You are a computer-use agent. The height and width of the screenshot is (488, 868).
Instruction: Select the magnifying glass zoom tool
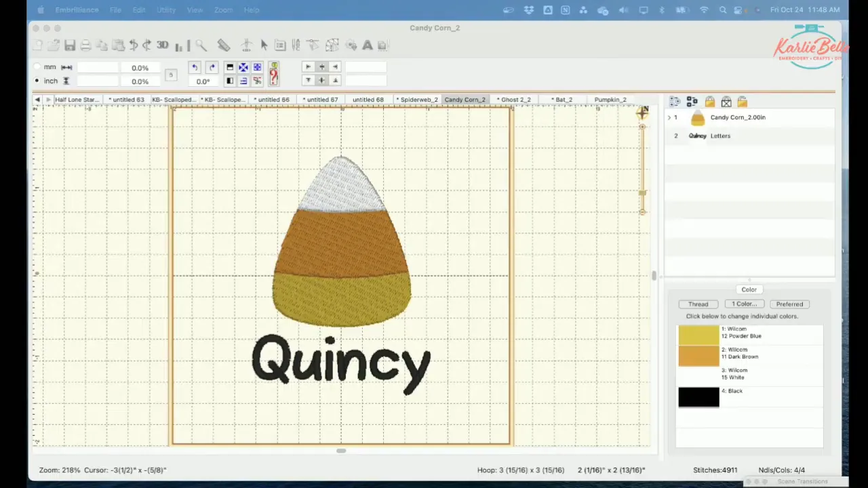[201, 45]
